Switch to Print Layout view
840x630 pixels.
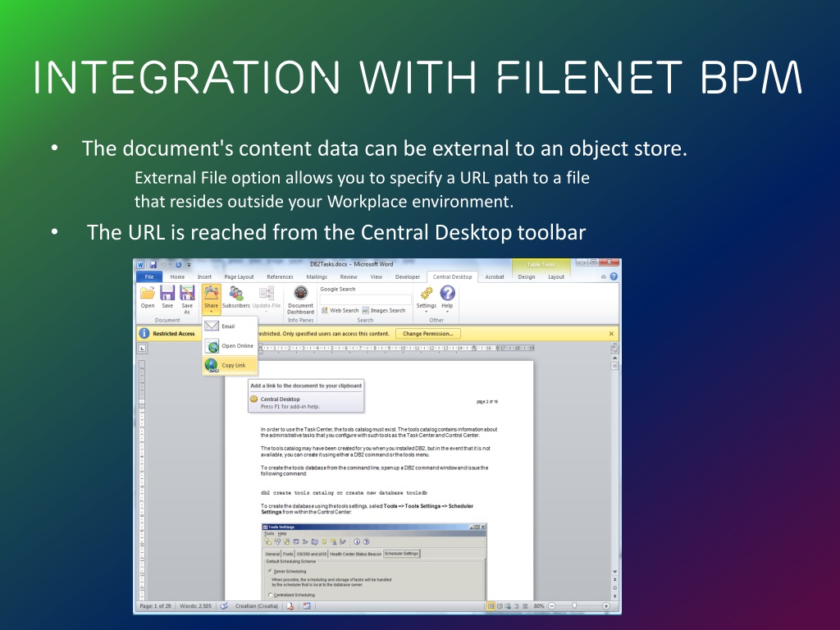coord(491,606)
